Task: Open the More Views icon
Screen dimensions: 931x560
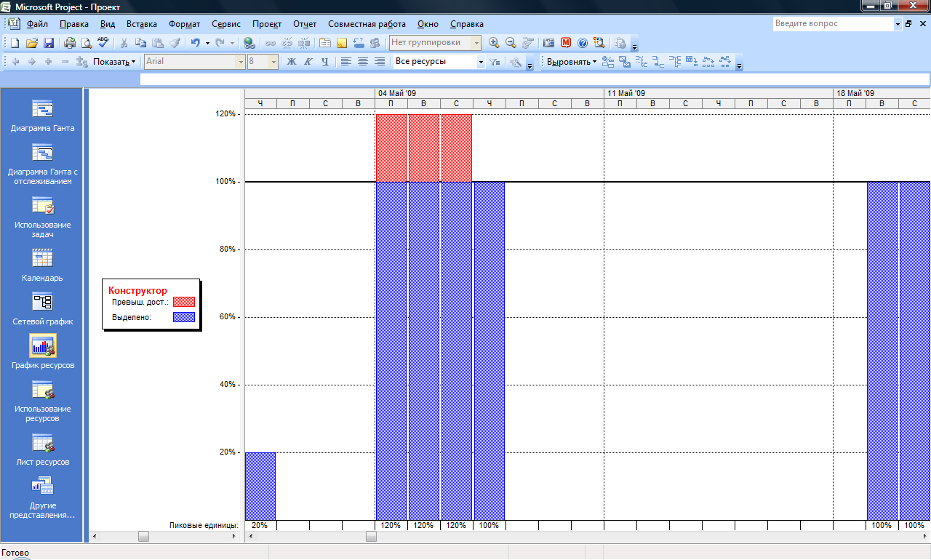Action: tap(42, 497)
